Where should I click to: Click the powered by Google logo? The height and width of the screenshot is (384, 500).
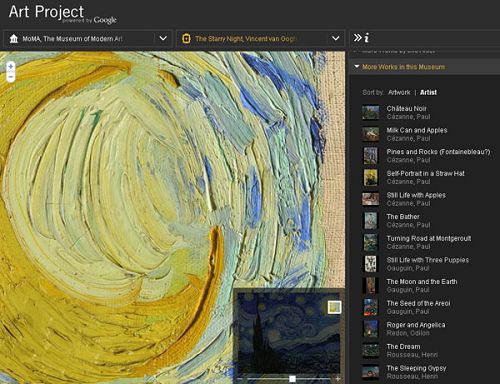pos(89,20)
